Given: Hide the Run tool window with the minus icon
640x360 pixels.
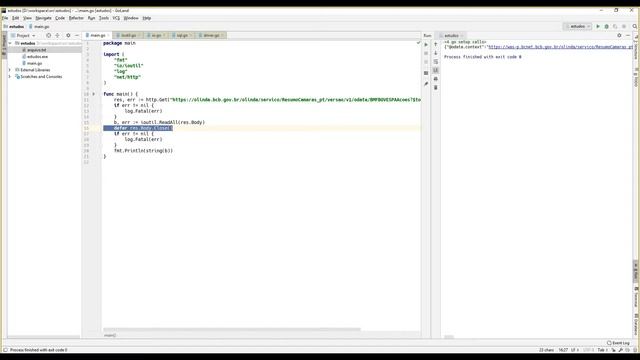Looking at the screenshot, I should (628, 36).
